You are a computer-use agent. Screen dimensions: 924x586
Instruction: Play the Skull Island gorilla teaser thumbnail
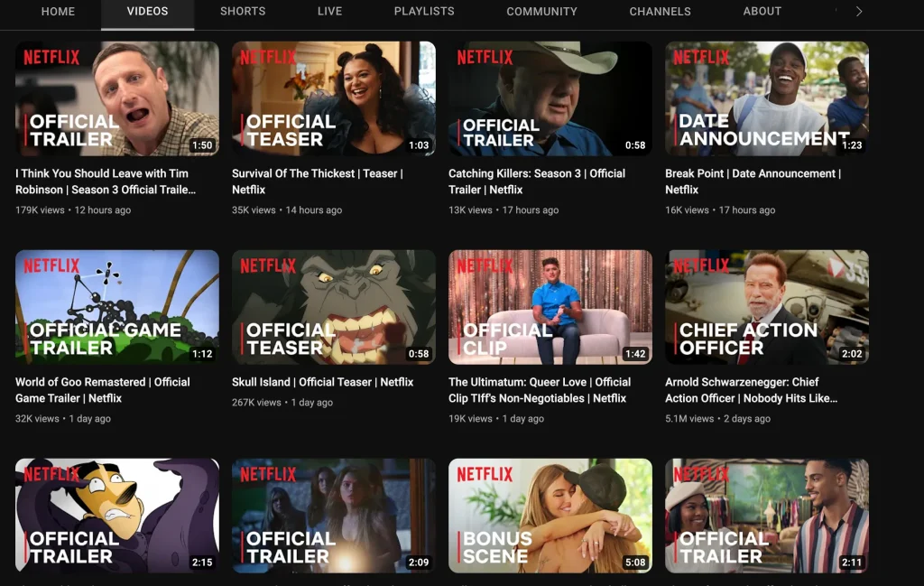tap(334, 307)
